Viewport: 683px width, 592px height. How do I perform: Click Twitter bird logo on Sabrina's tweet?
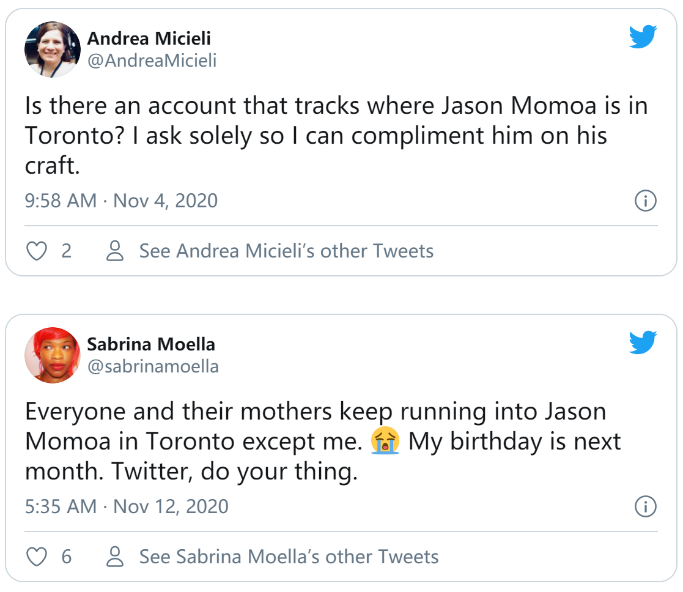tap(642, 343)
